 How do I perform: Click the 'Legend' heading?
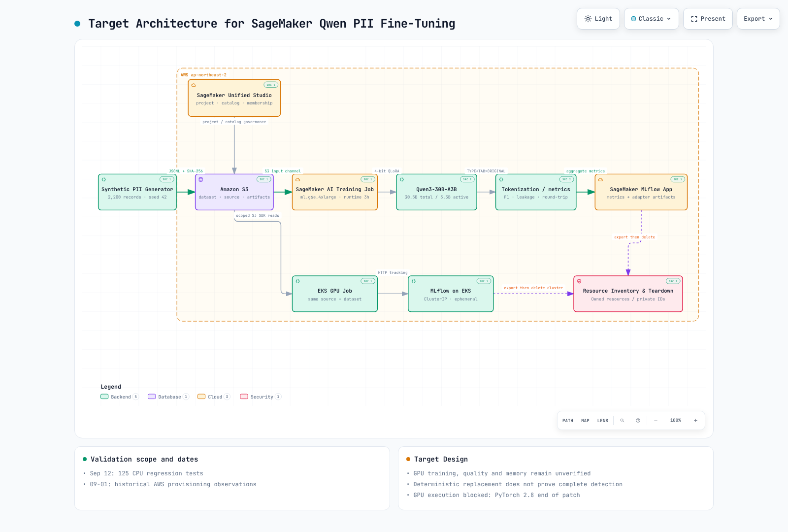pos(111,387)
